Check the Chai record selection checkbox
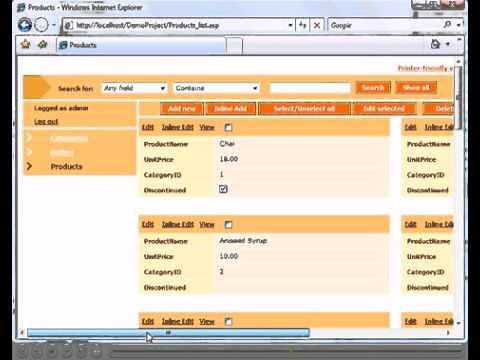Screen dimensions: 480x360 [x=228, y=127]
